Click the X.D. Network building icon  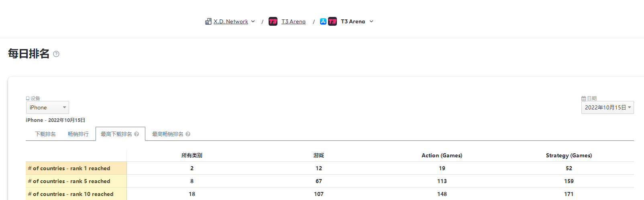tap(208, 21)
